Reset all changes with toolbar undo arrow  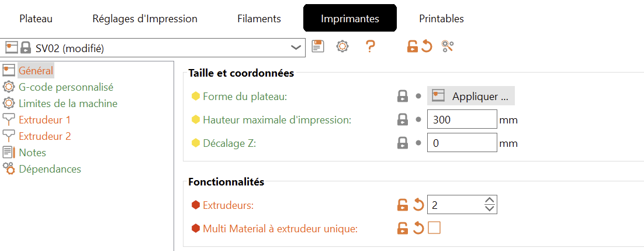click(x=427, y=47)
